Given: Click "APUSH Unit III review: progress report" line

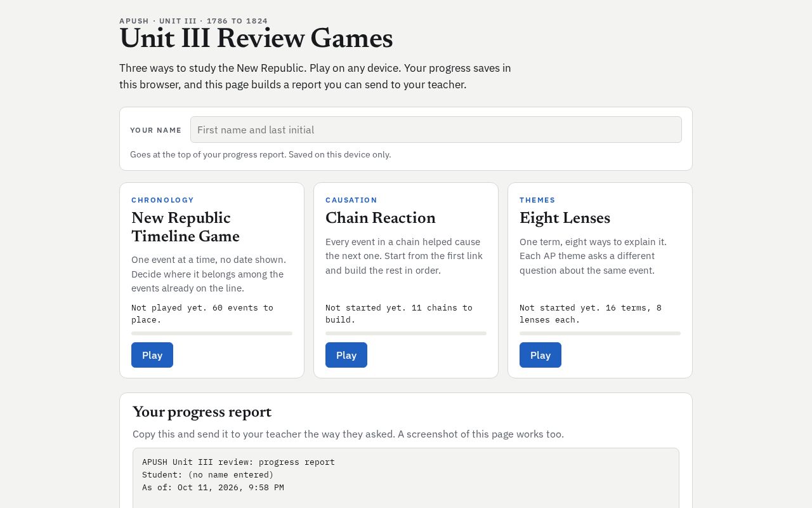Looking at the screenshot, I should [x=239, y=462].
